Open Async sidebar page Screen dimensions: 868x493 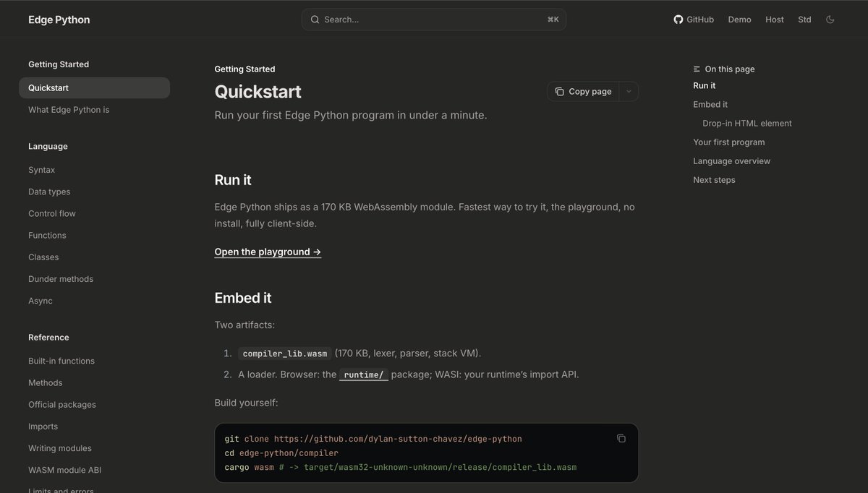click(x=41, y=301)
